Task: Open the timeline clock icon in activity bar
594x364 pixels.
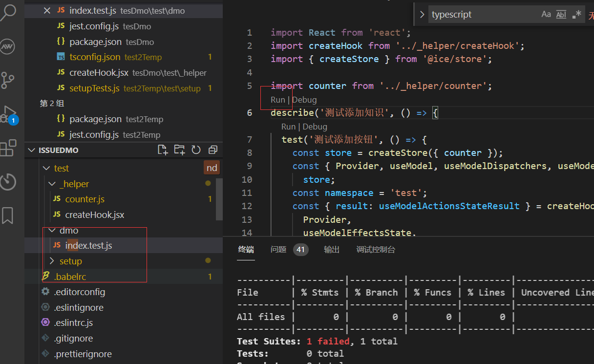Action: click(x=8, y=181)
